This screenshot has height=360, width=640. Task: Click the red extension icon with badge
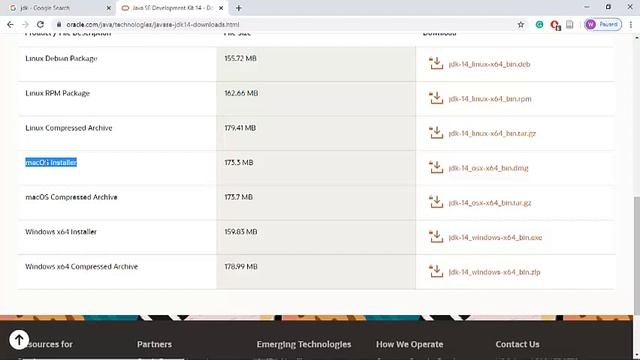click(555, 25)
